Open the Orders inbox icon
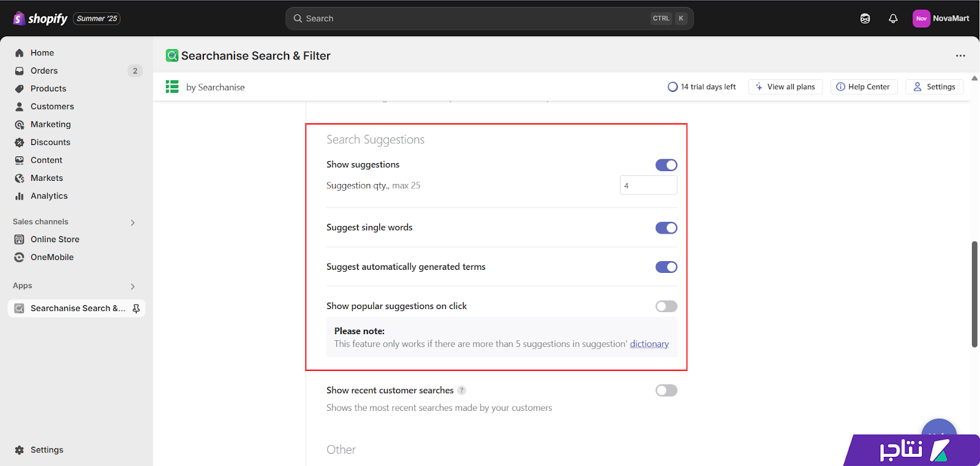 20,71
